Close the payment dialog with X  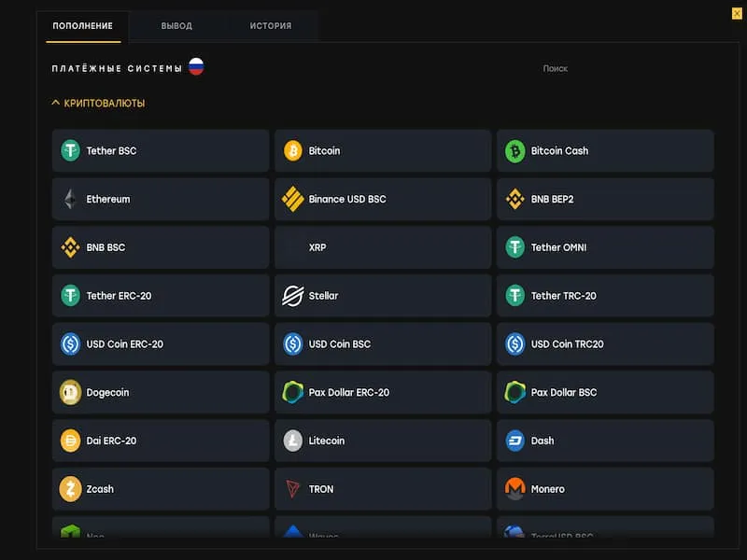pyautogui.click(x=737, y=13)
